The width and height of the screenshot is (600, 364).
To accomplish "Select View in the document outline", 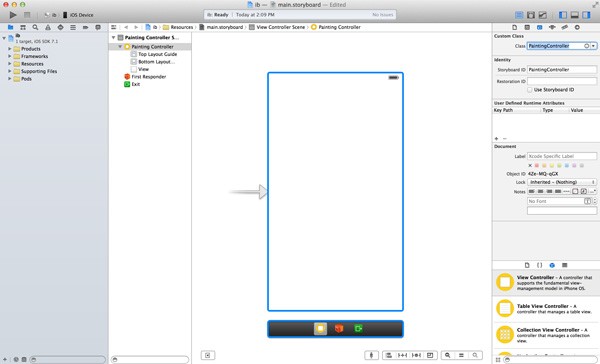I will click(x=143, y=69).
